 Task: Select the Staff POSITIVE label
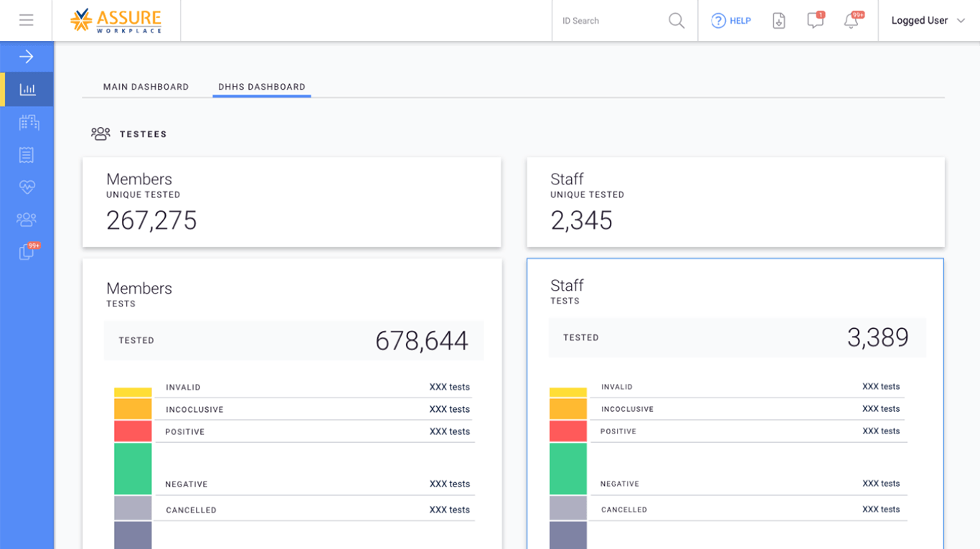coord(618,431)
